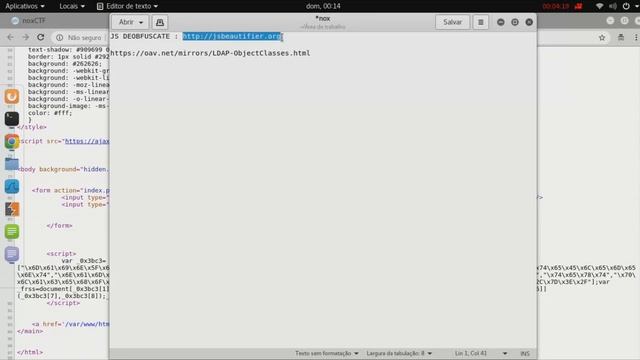Click the oav.net LDAP-ObjectClasses URL line
This screenshot has width=640, height=360.
(x=210, y=53)
